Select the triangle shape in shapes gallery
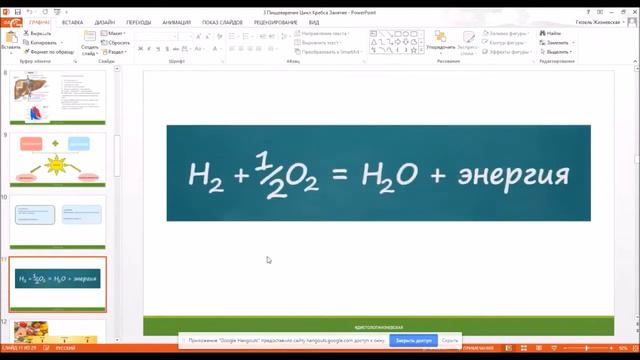 coord(373,42)
